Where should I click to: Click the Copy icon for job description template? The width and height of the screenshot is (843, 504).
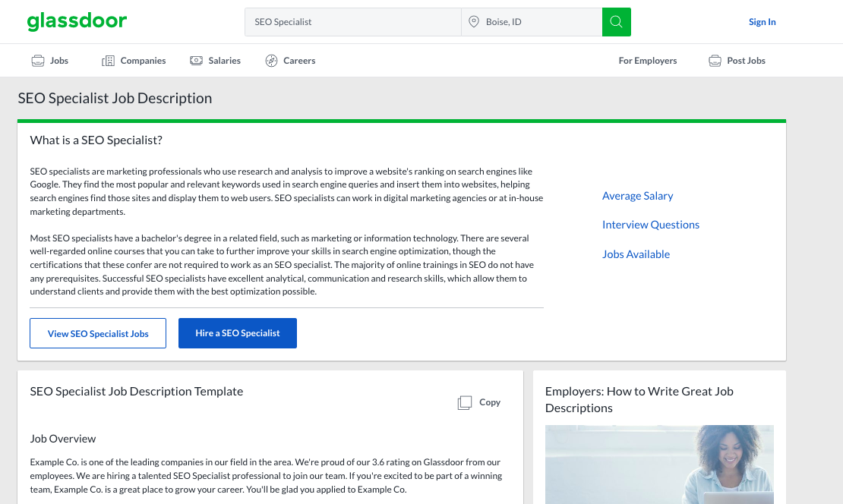[464, 402]
